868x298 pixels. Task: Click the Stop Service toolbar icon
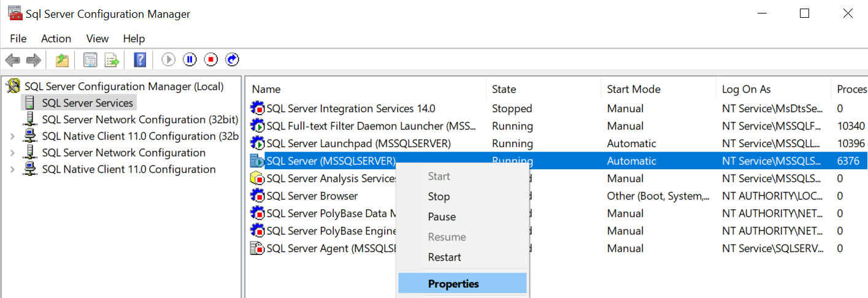211,59
